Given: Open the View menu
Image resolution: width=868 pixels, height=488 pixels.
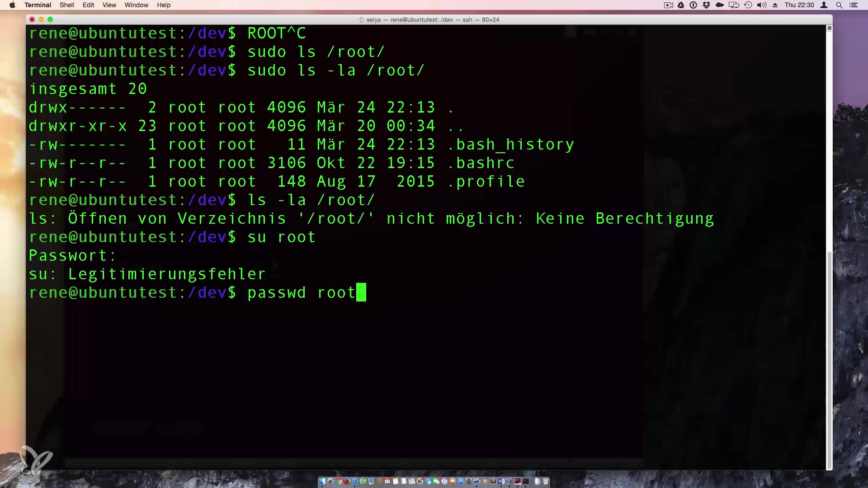Looking at the screenshot, I should 109,5.
